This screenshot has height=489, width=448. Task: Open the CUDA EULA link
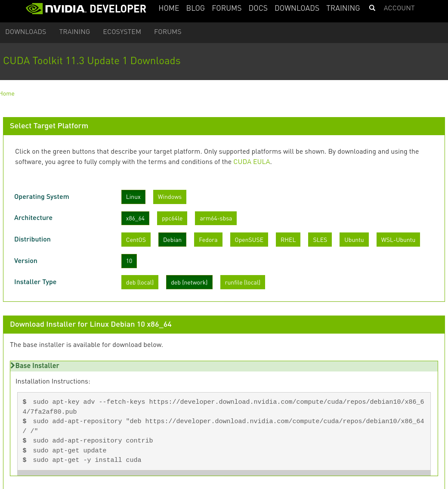[252, 162]
